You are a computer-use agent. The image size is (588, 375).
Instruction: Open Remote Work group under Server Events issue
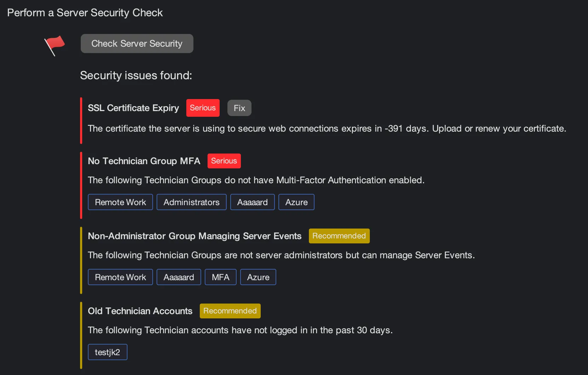120,277
